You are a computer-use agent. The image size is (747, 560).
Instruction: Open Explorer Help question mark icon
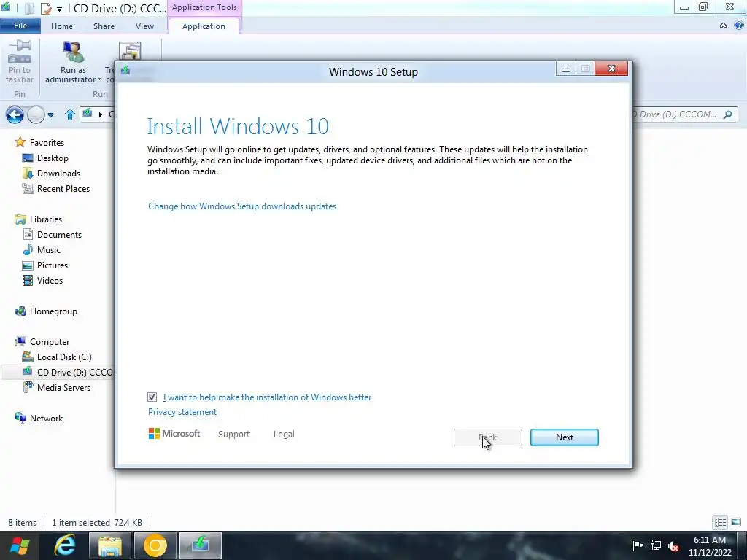click(x=740, y=26)
